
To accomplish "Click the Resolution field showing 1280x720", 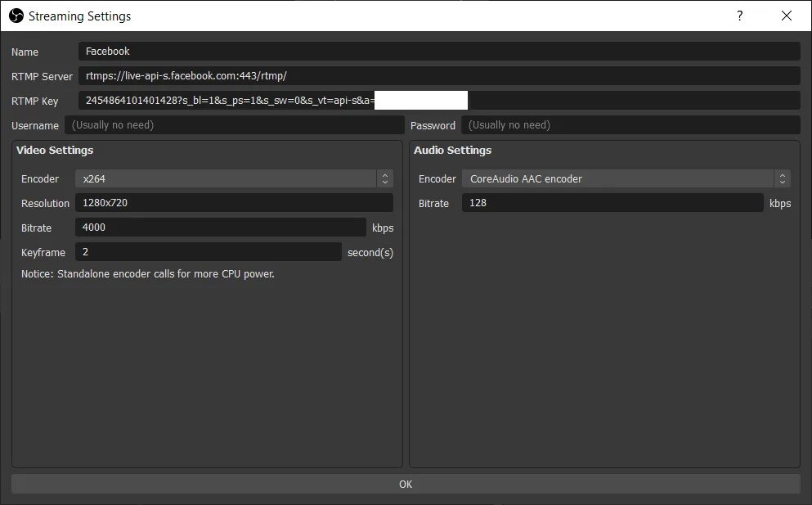I will (x=234, y=203).
